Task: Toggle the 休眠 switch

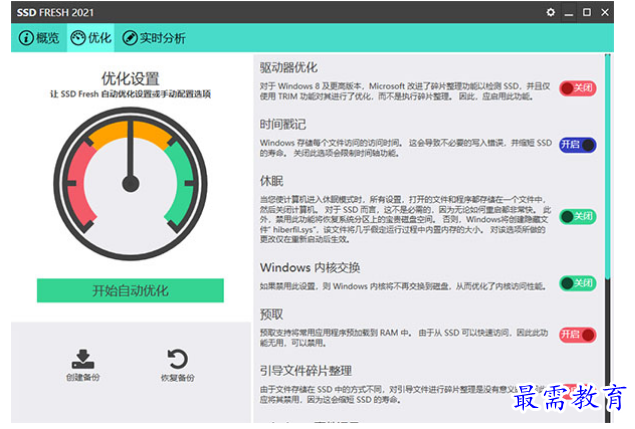Action: [x=578, y=217]
